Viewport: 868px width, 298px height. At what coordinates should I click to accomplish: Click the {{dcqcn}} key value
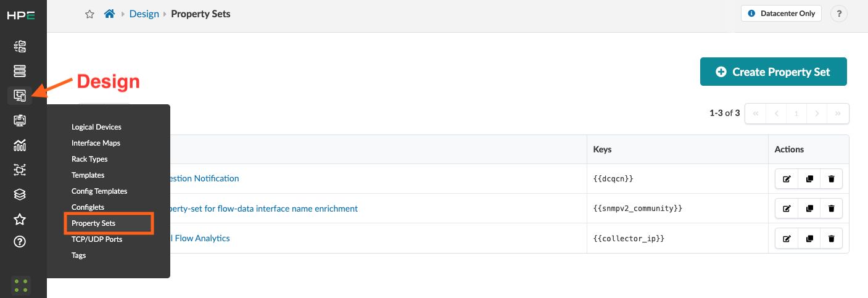(x=613, y=179)
